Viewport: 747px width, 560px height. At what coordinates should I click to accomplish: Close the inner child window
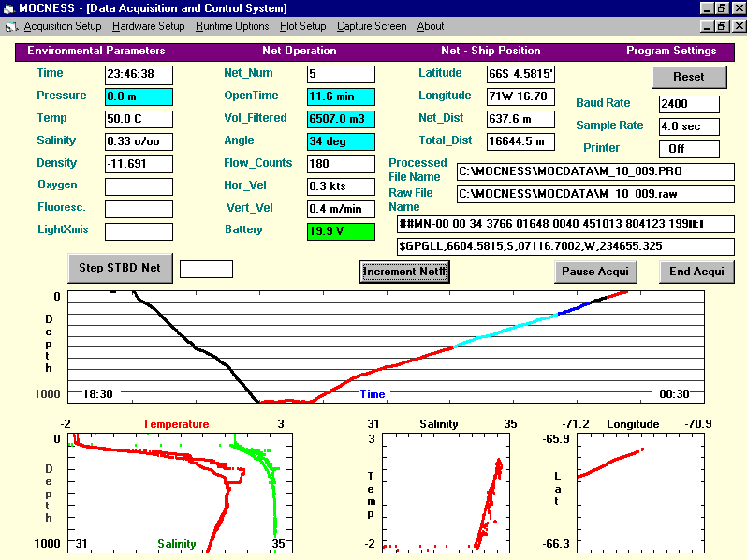[739, 26]
